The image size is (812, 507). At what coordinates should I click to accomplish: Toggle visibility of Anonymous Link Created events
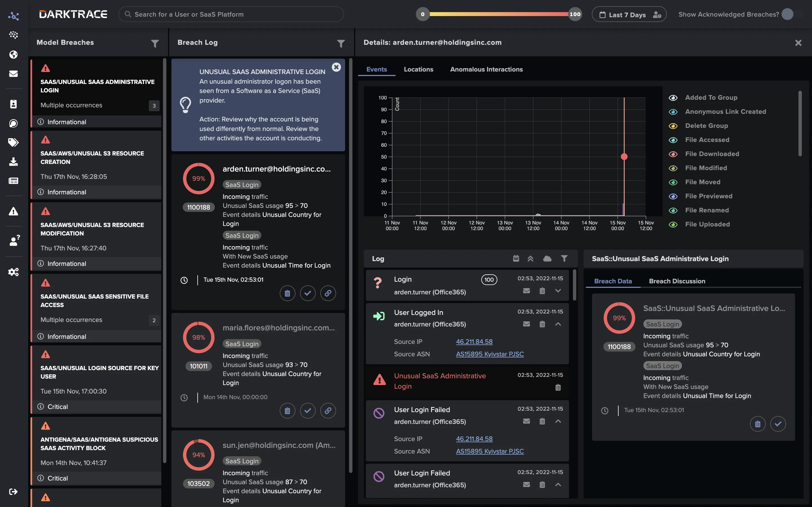tap(674, 112)
